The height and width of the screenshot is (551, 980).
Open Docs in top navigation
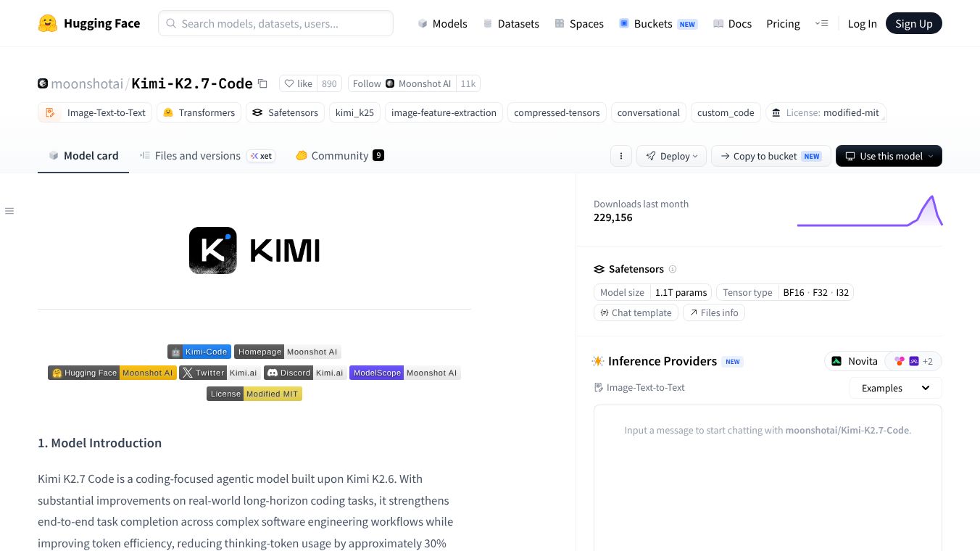pos(732,24)
